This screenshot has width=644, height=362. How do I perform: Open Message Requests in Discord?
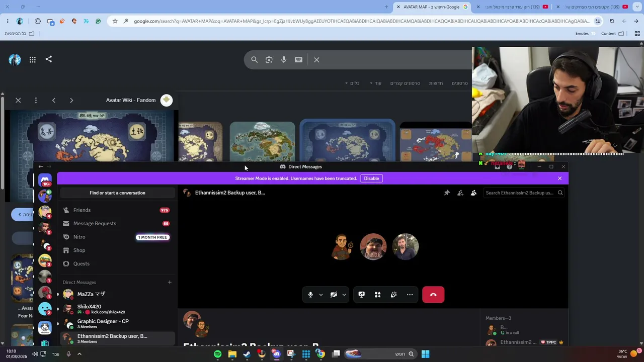point(117,224)
